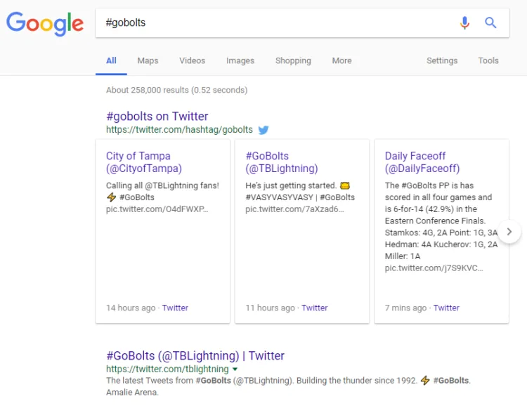527x420 pixels.
Task: Open the More search options menu
Action: (341, 61)
